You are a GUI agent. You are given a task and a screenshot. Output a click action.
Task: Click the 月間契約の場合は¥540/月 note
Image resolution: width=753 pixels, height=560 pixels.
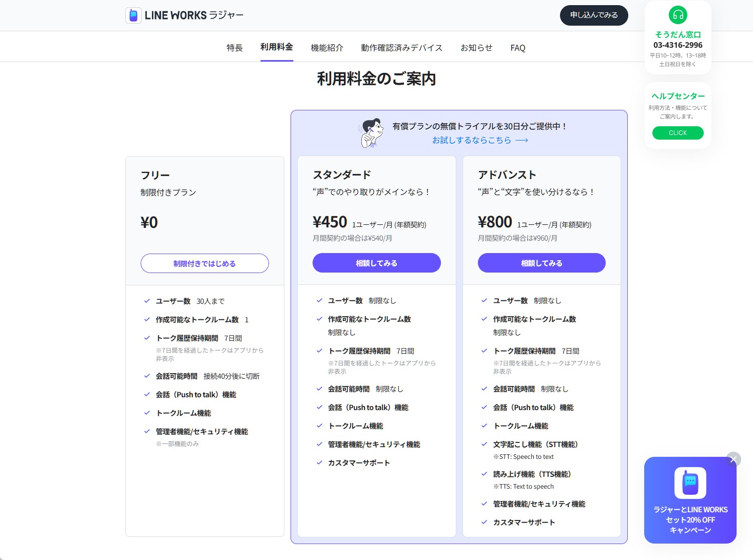(353, 238)
